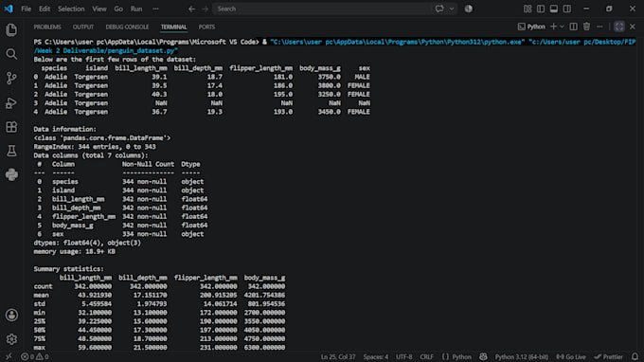
Task: Start Go Live server
Action: 571,356
